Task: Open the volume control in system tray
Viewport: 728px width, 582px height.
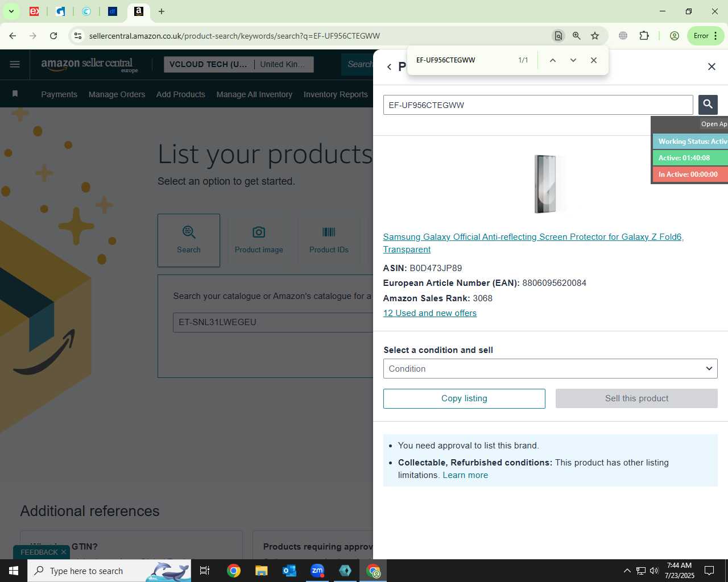Action: [x=654, y=571]
